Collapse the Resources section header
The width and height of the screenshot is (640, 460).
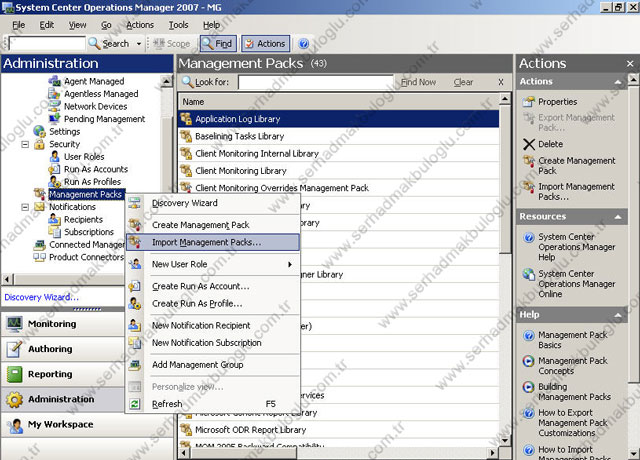click(618, 217)
